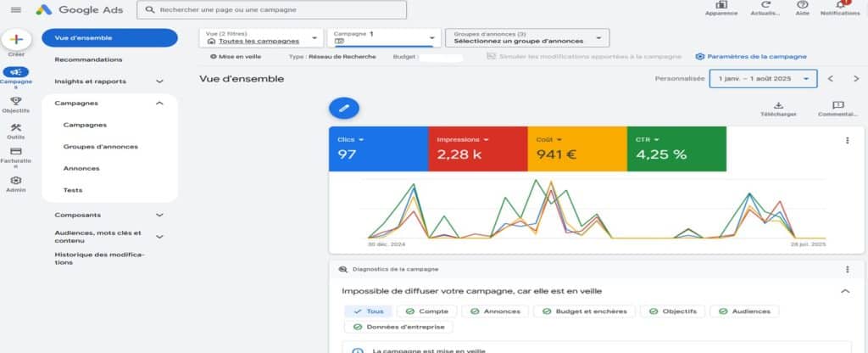Open Paramètres de la campagne link
The image size is (868, 353).
point(750,57)
